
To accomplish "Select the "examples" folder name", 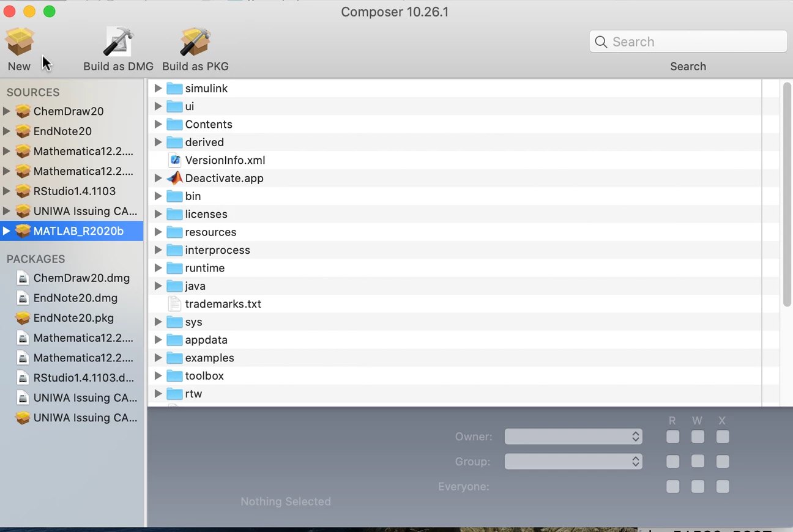I will click(x=210, y=358).
